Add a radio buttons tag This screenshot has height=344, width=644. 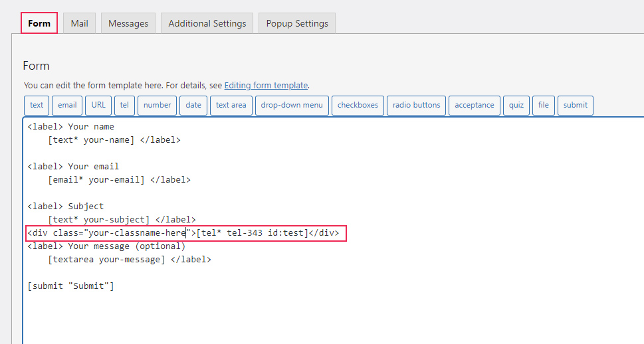[416, 105]
